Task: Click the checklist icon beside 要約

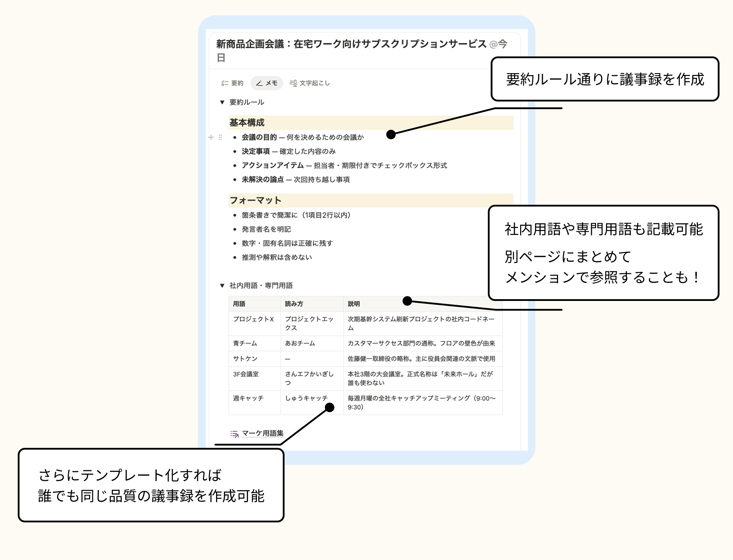Action: tap(225, 83)
